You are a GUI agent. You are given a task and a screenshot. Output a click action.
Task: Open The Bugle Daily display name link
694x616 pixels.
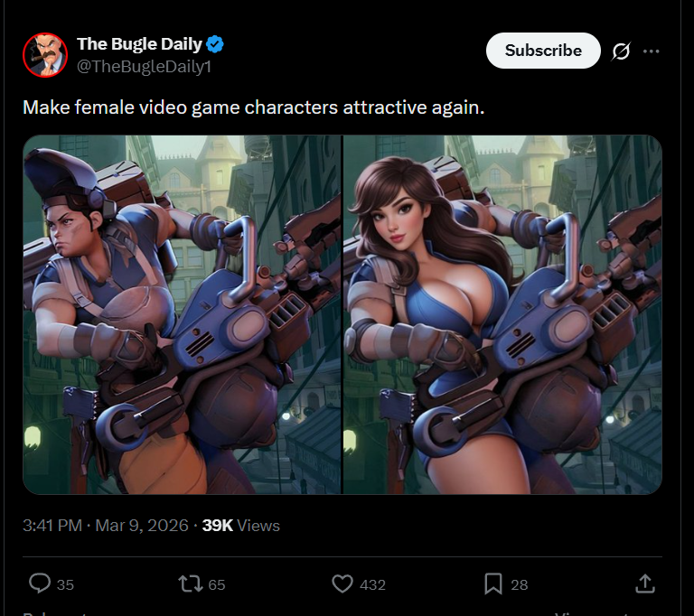(139, 44)
